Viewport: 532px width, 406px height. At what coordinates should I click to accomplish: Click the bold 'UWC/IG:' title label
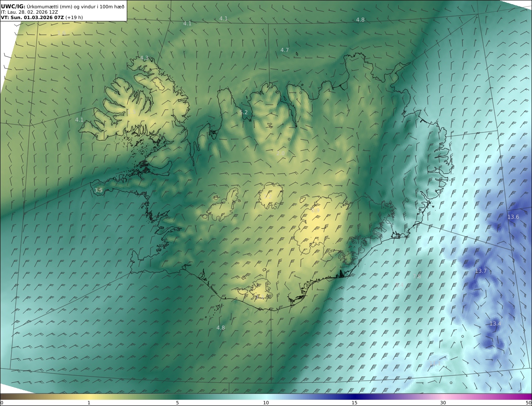pos(13,7)
